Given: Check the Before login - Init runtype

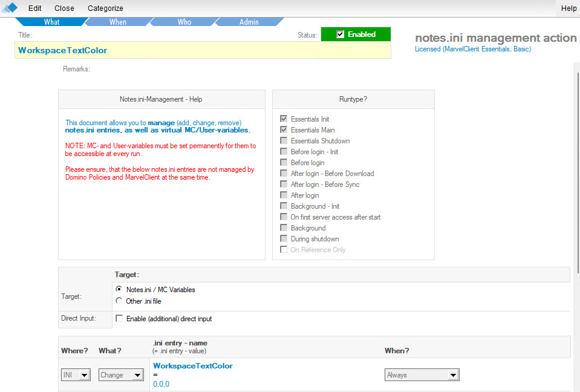Looking at the screenshot, I should (284, 152).
